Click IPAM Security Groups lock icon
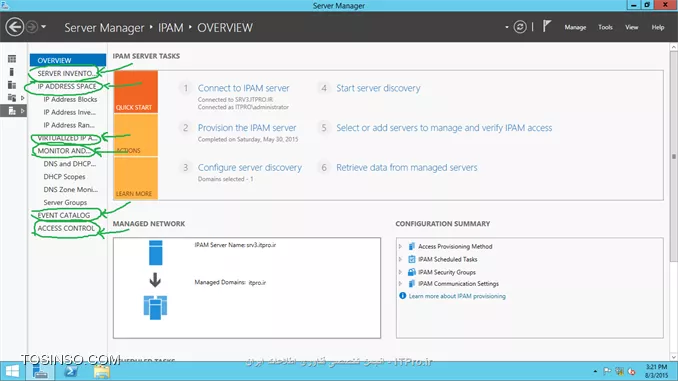 tap(412, 272)
